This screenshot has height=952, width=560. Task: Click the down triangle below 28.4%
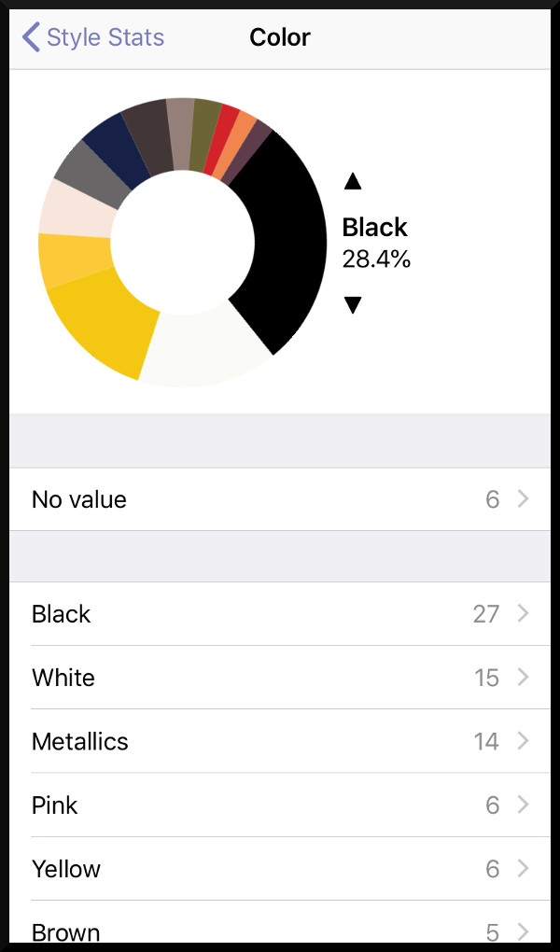(353, 305)
